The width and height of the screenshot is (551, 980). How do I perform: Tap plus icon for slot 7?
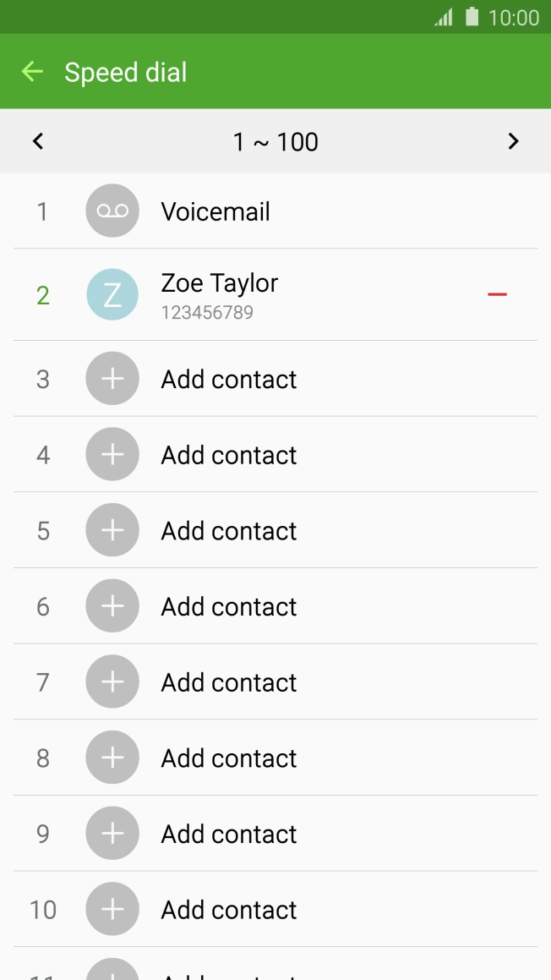point(112,682)
